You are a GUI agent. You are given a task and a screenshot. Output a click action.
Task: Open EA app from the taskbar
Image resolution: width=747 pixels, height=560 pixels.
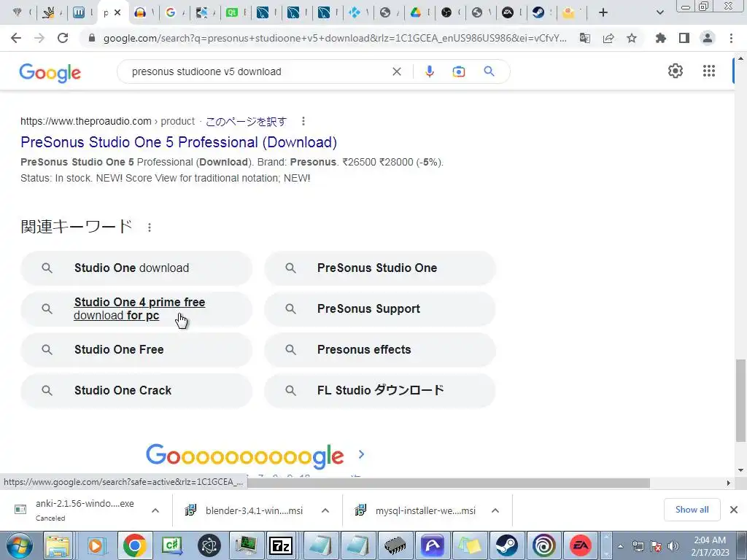coord(580,545)
